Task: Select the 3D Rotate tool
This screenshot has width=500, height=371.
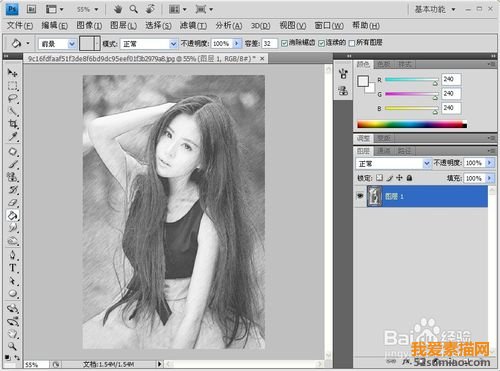Action: click(x=13, y=308)
